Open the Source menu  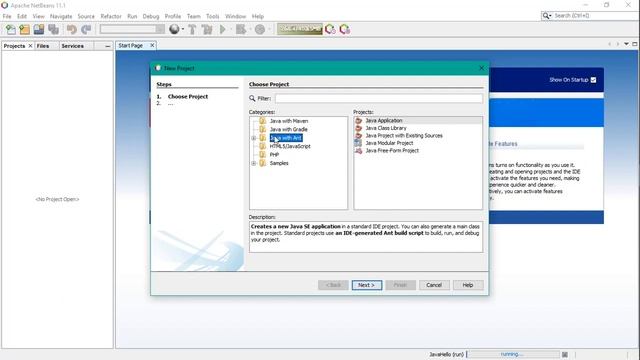tap(86, 16)
